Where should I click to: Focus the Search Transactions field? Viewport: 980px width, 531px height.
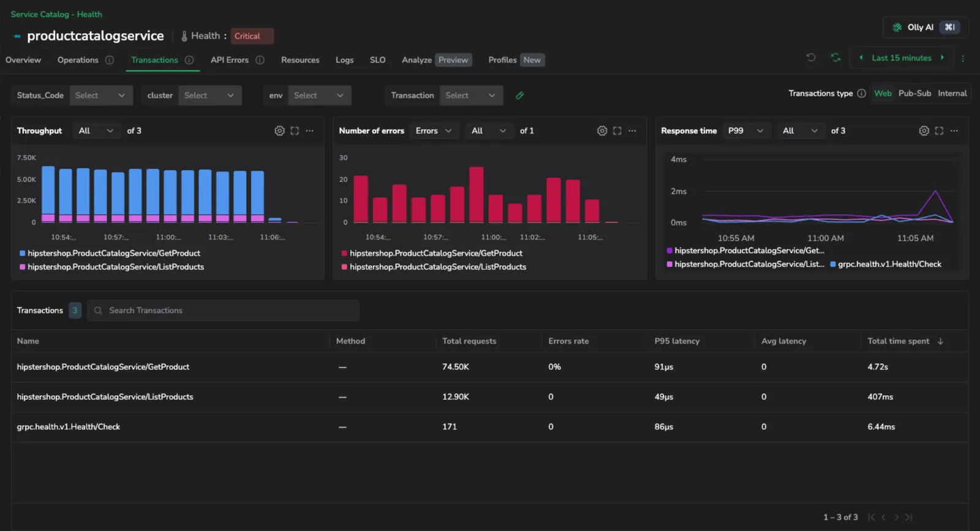point(223,311)
